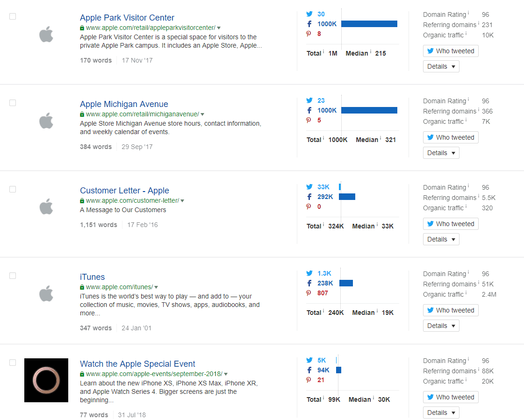Click the Twitter icon on Apple Park Visitor Center

(x=309, y=14)
